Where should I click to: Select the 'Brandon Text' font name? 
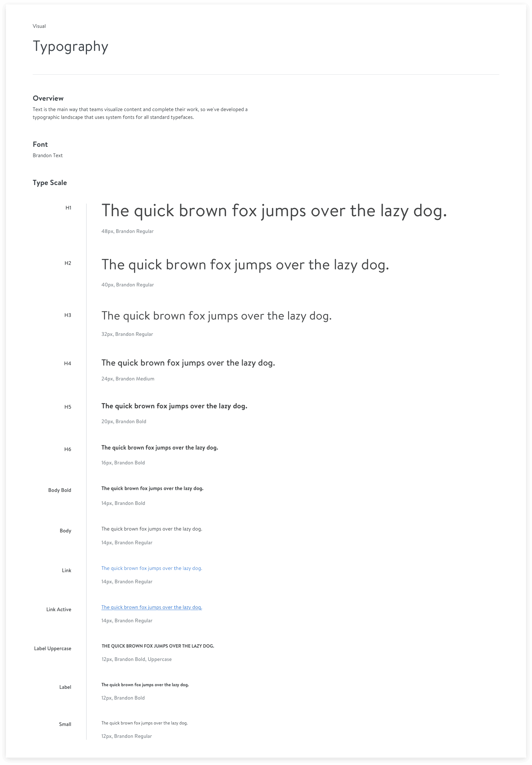click(x=48, y=156)
